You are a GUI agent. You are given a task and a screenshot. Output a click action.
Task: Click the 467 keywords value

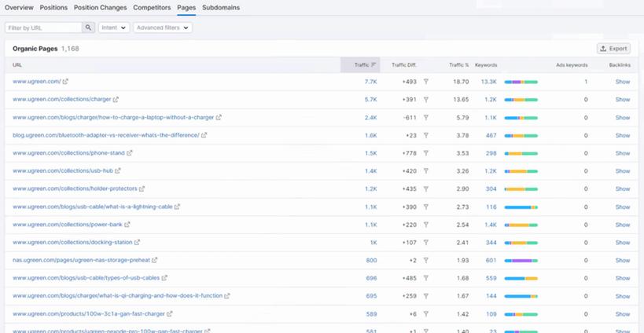[491, 135]
